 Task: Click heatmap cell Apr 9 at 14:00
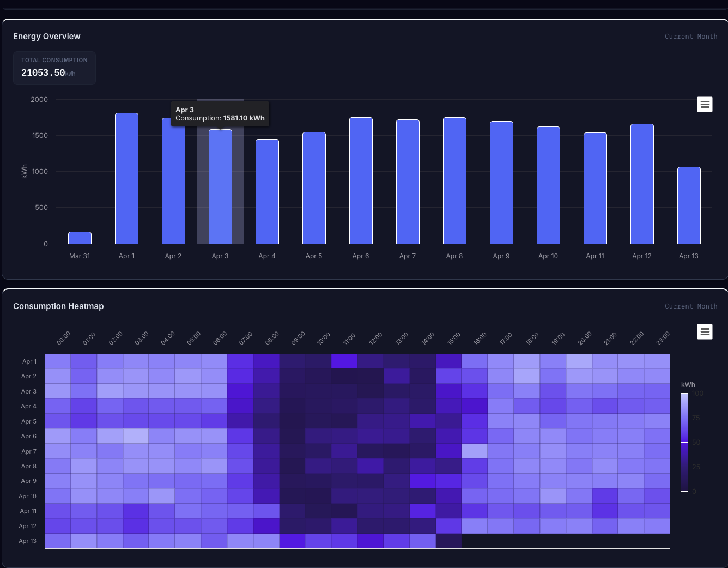coord(423,481)
